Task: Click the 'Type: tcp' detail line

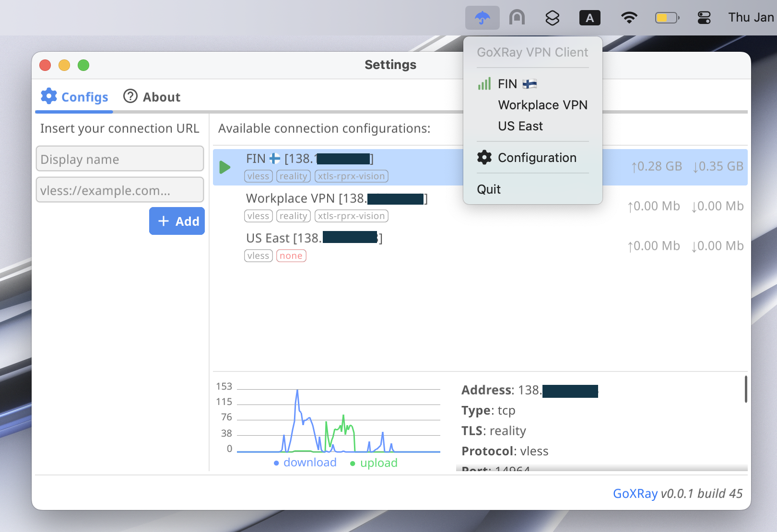Action: (488, 410)
